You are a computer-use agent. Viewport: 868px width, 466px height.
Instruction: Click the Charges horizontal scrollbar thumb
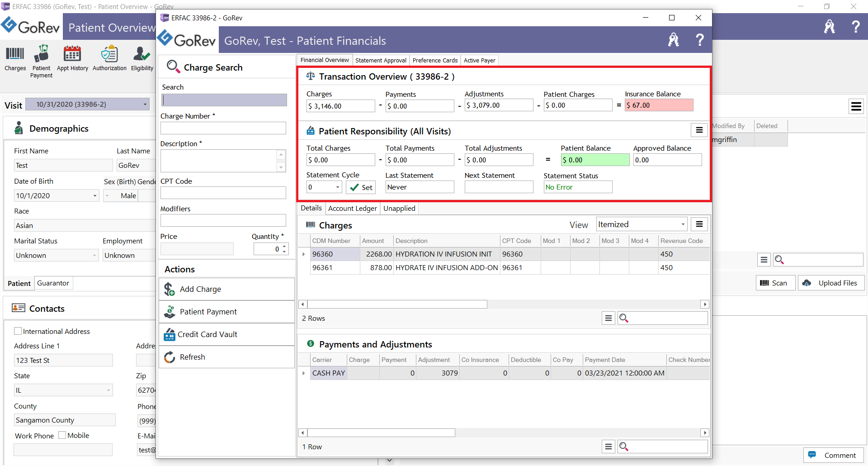coord(397,304)
